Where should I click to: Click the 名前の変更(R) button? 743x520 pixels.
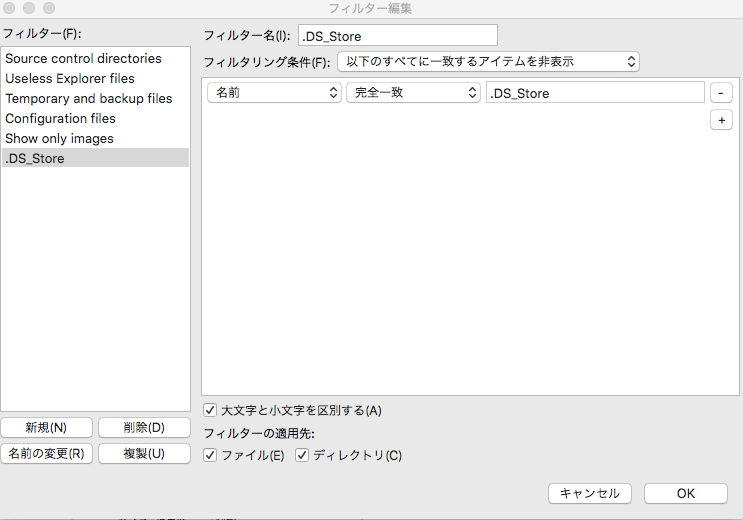pyautogui.click(x=46, y=454)
